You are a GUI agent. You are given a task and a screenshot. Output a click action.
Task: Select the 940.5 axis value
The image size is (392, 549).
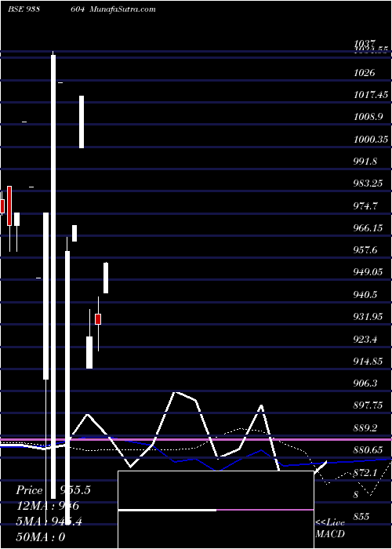pos(365,295)
